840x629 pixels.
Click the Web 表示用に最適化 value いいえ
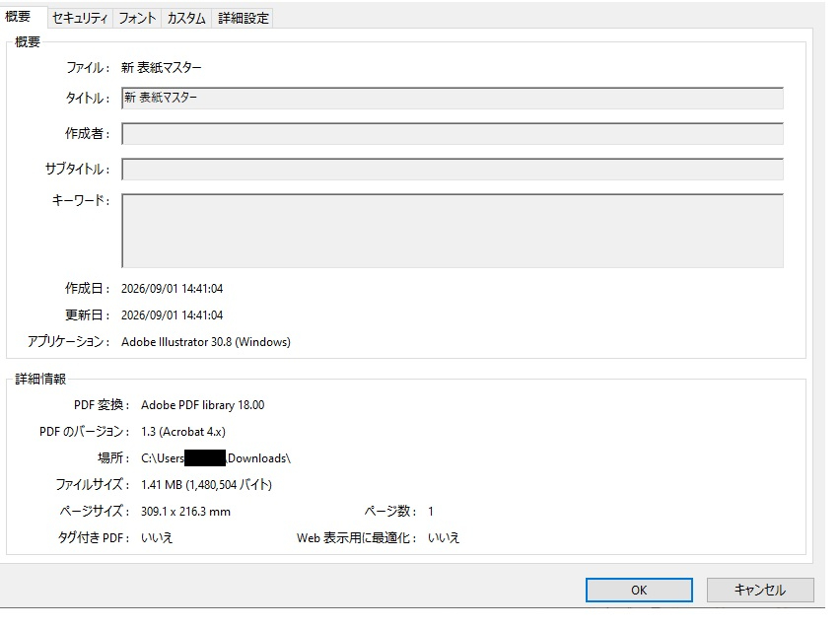point(444,537)
